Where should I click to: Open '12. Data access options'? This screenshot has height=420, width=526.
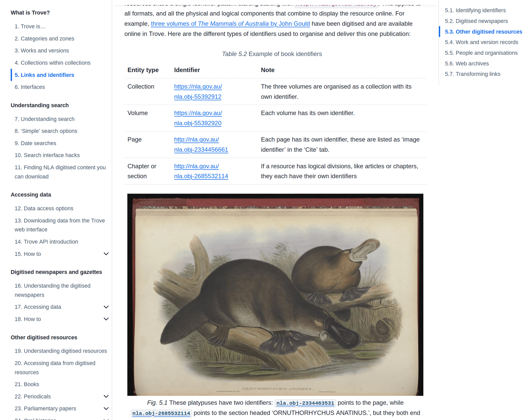pos(44,208)
